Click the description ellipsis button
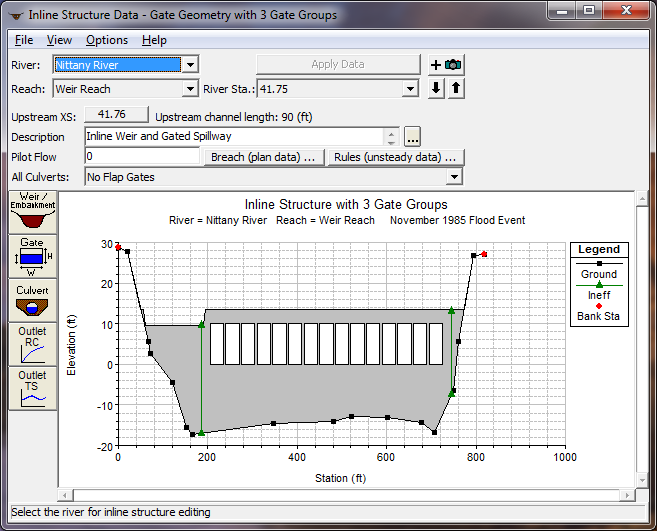Viewport: 657px width, 531px height. click(413, 137)
